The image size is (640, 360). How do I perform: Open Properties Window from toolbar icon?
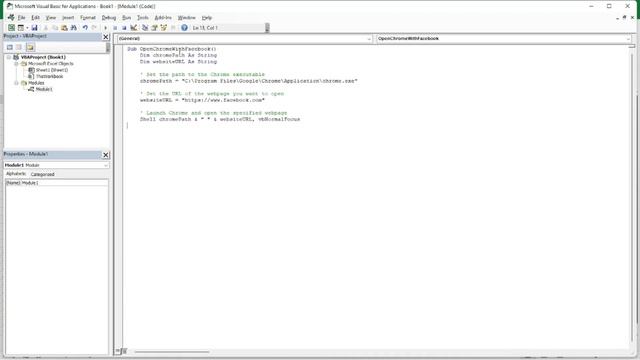pyautogui.click(x=154, y=28)
